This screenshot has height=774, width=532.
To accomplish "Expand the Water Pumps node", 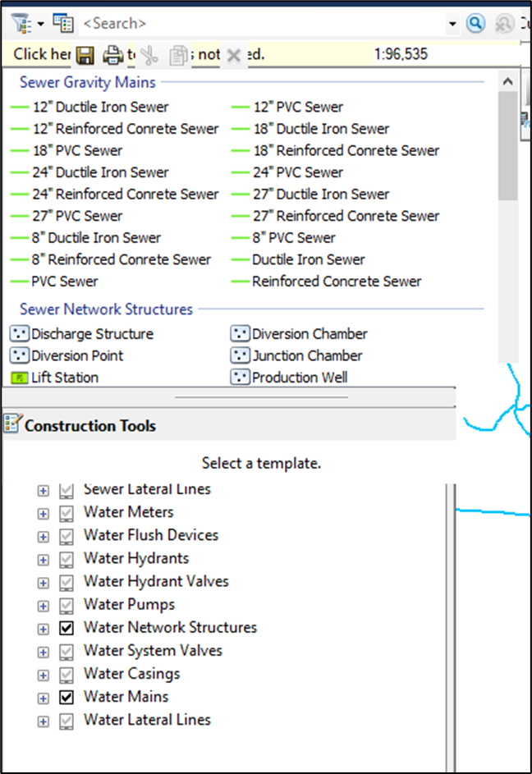I will coord(43,605).
